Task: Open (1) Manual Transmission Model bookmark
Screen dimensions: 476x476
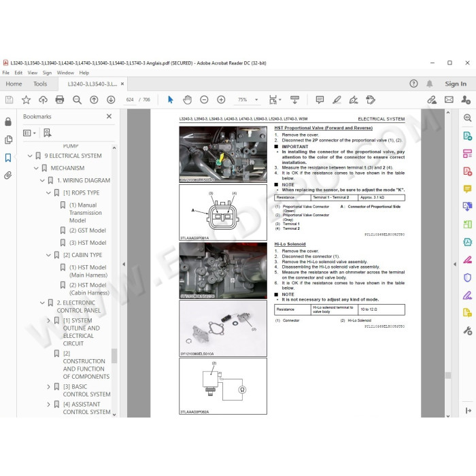Action: click(85, 213)
